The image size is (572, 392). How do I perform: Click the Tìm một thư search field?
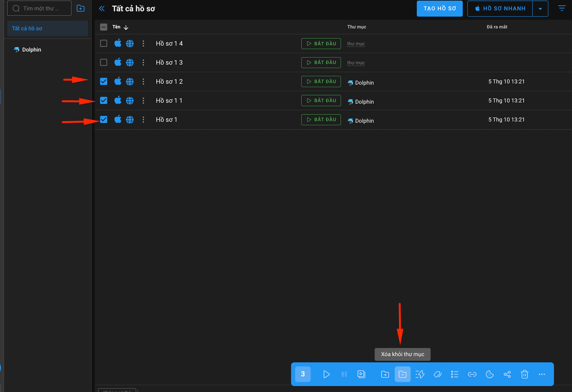[39, 8]
